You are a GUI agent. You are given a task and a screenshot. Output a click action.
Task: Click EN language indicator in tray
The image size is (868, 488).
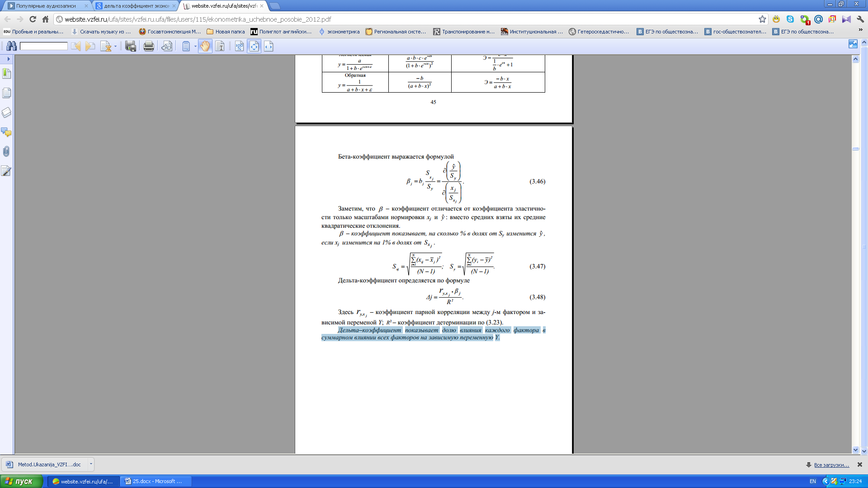coord(812,481)
